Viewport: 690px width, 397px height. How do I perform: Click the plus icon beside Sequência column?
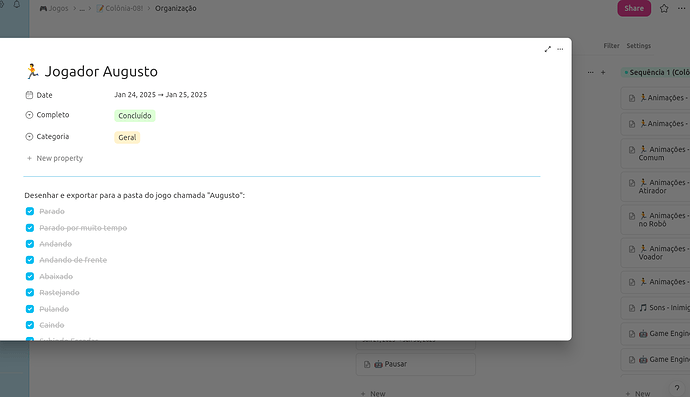[x=603, y=72]
